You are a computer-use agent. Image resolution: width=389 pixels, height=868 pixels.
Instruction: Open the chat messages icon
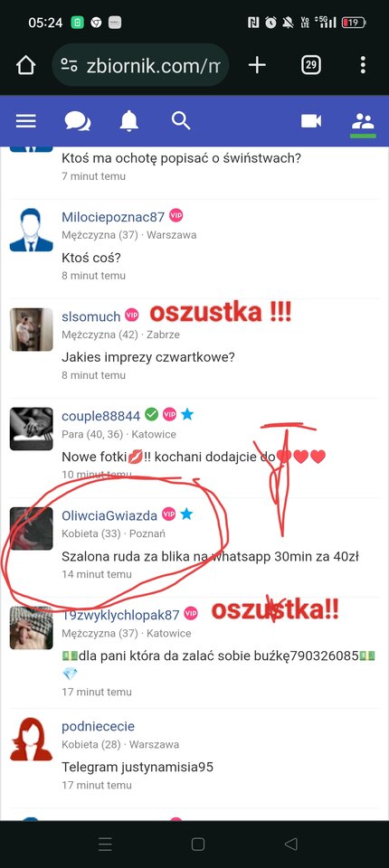(x=78, y=120)
